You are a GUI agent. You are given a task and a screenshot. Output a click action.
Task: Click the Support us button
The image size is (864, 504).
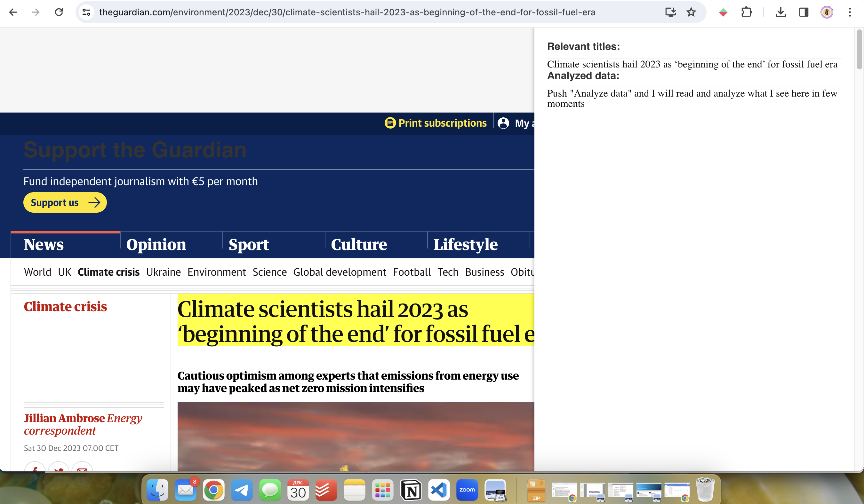point(65,202)
